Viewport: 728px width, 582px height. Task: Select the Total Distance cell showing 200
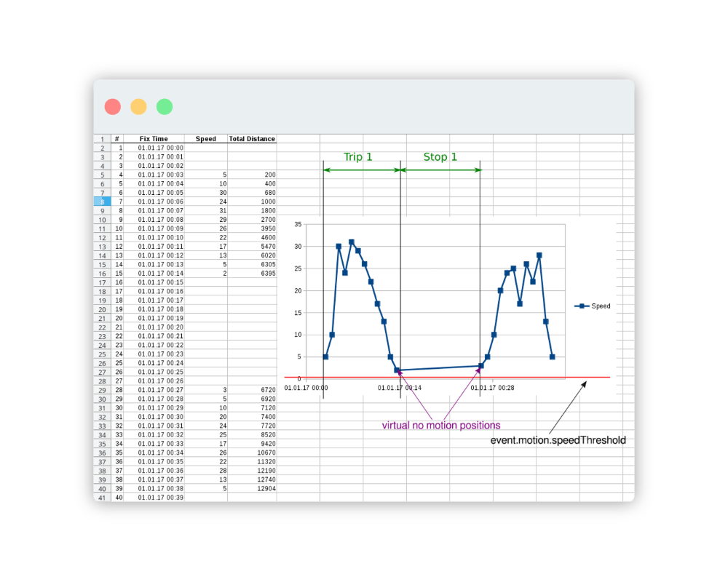(252, 175)
